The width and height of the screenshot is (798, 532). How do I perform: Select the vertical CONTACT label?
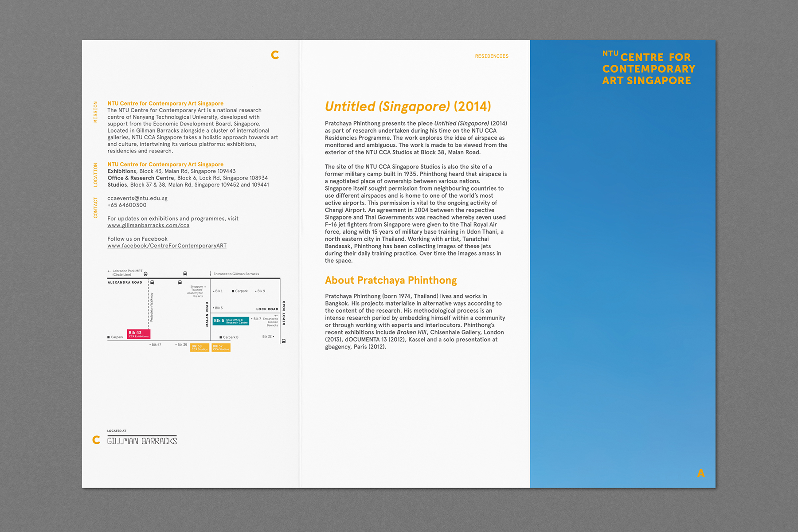coord(95,208)
